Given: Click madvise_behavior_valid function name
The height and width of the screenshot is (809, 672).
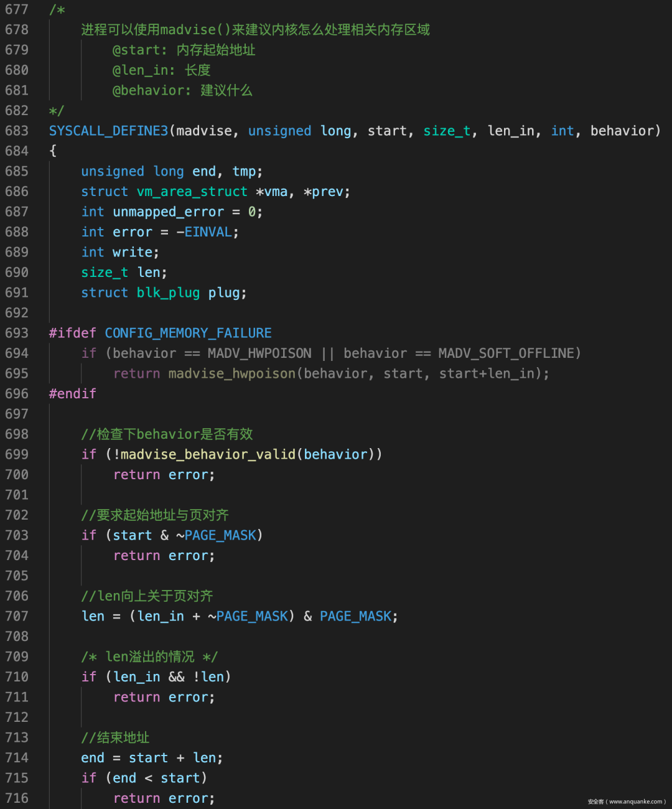Looking at the screenshot, I should [x=208, y=454].
